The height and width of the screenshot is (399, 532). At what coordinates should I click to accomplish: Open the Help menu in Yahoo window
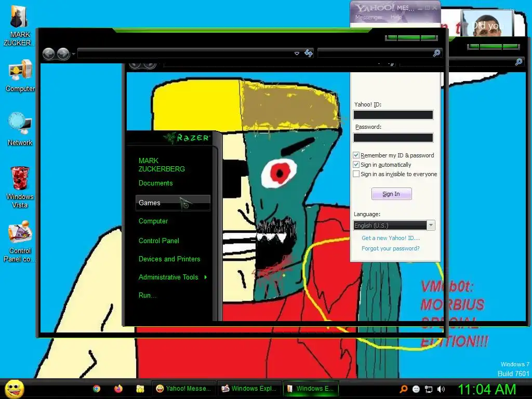point(395,17)
